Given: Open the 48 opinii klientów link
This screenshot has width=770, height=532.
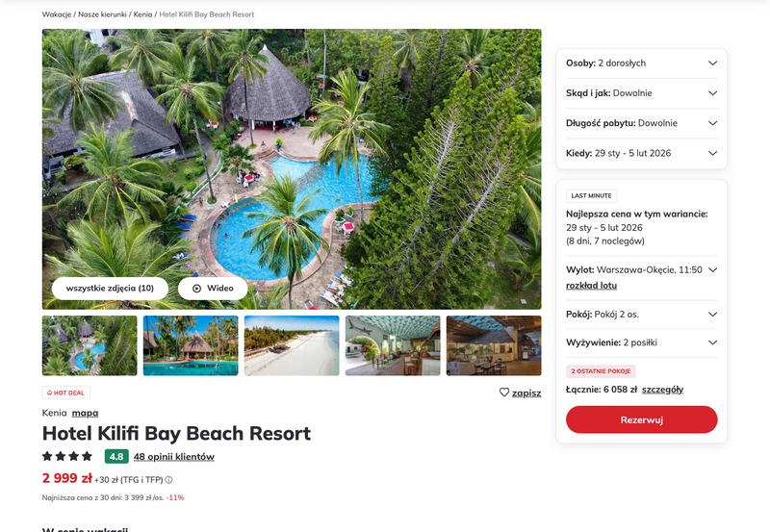Looking at the screenshot, I should tap(174, 456).
